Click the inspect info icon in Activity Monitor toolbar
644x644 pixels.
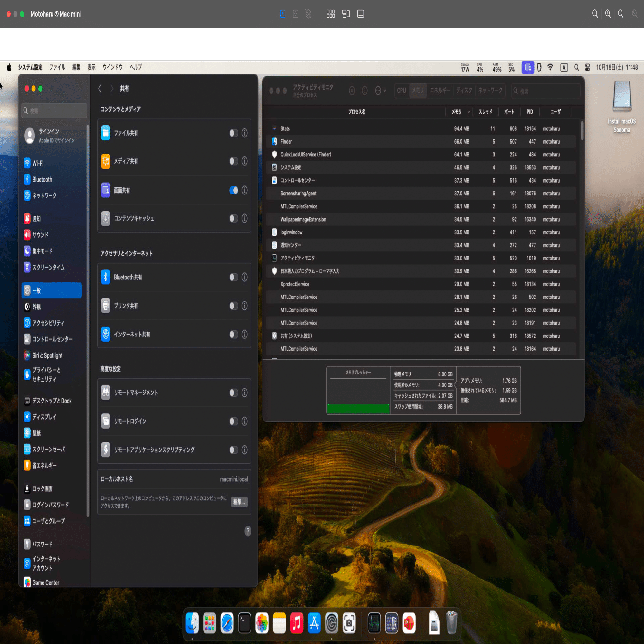[365, 90]
